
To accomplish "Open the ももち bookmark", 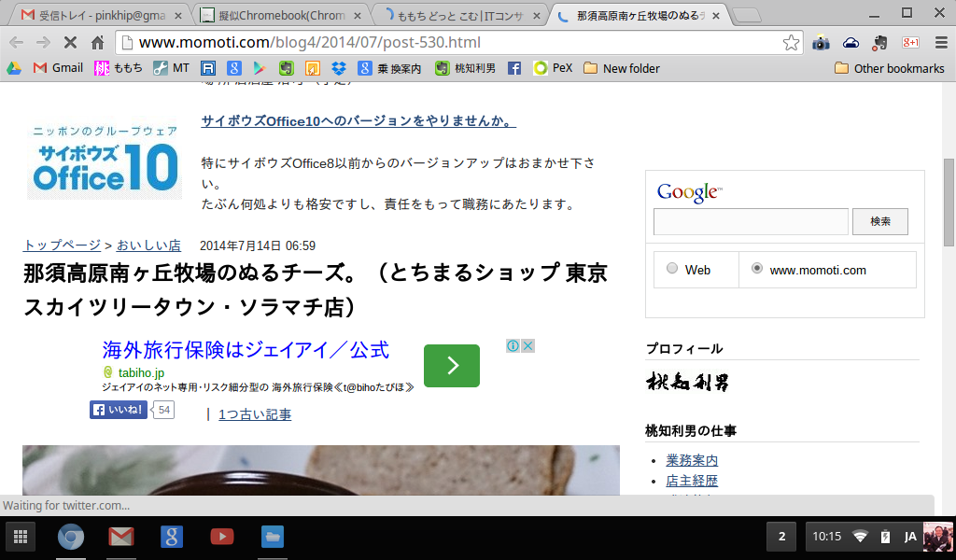I will 119,68.
